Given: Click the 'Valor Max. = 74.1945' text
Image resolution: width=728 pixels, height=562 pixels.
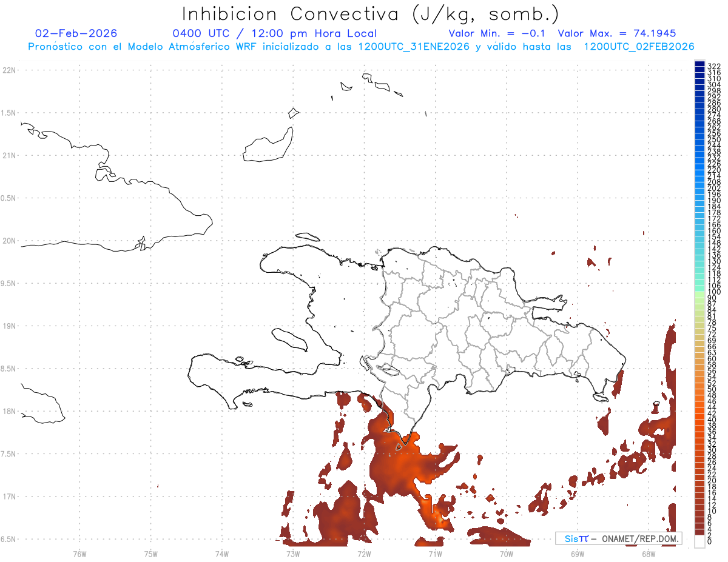Looking at the screenshot, I should [617, 33].
